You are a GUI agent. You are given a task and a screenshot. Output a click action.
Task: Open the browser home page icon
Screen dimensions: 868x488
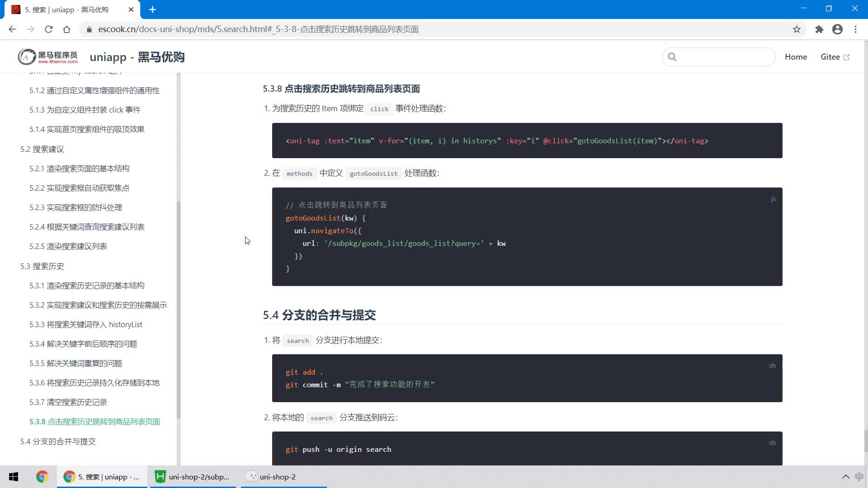(x=66, y=29)
